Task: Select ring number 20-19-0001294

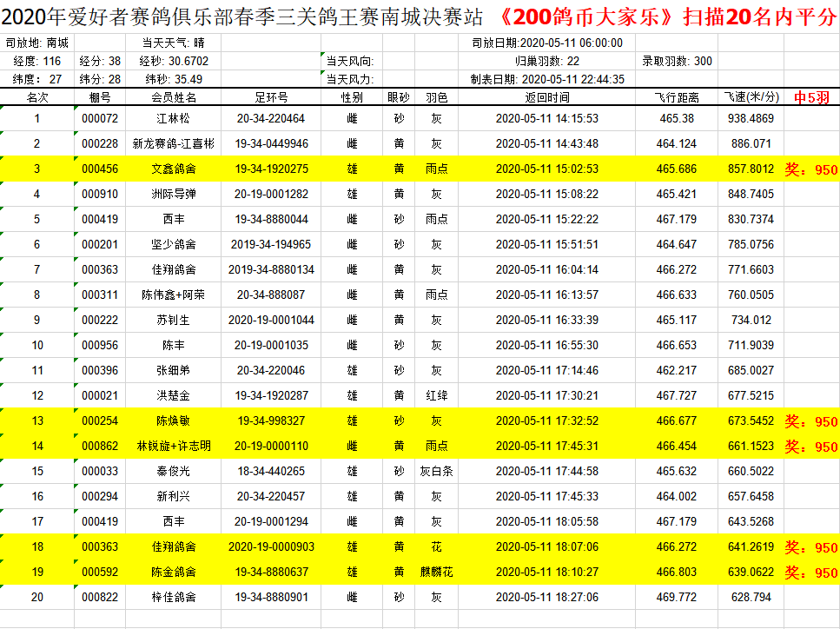Action: click(x=271, y=521)
